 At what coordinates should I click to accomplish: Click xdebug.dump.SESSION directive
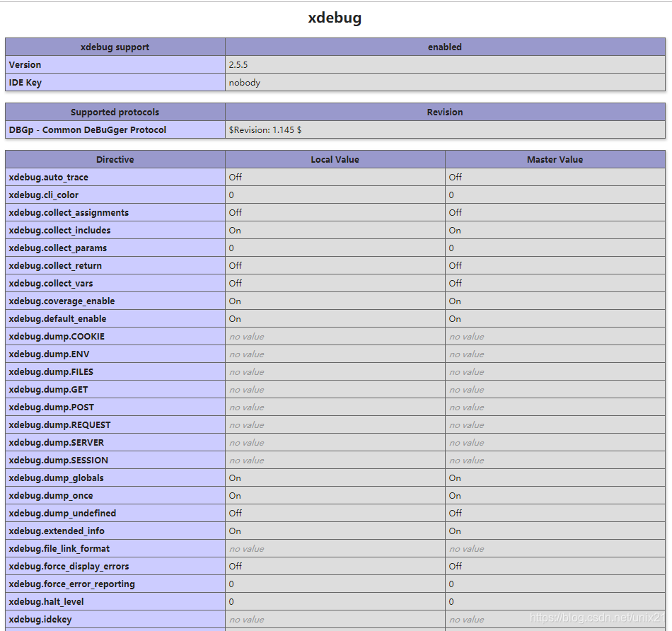coord(58,460)
